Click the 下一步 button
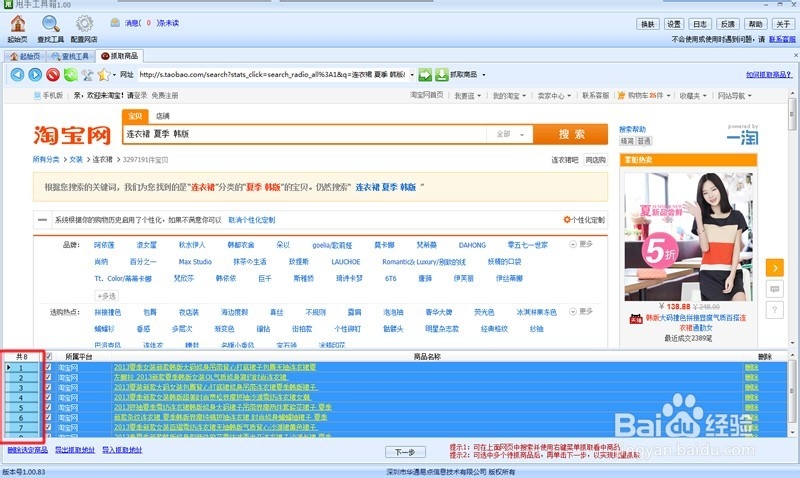The height and width of the screenshot is (478, 800). (405, 452)
